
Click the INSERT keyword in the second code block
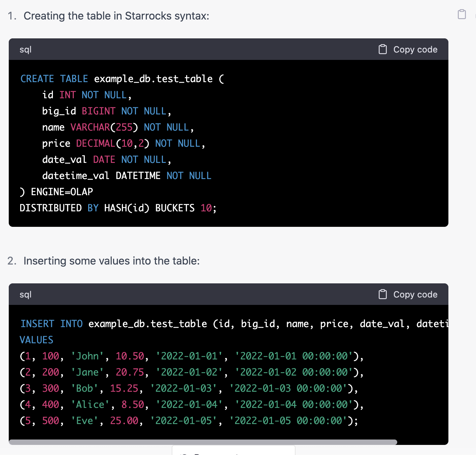[x=37, y=324]
